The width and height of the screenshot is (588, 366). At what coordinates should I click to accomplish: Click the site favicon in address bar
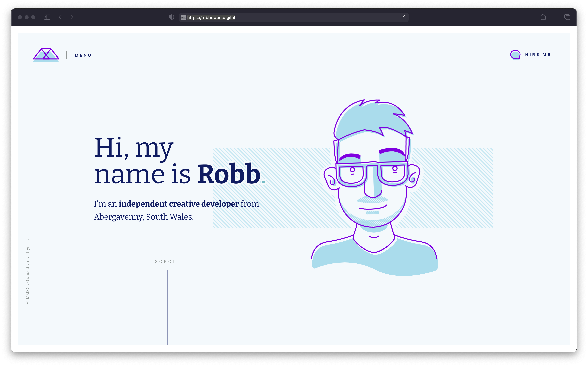coord(183,17)
